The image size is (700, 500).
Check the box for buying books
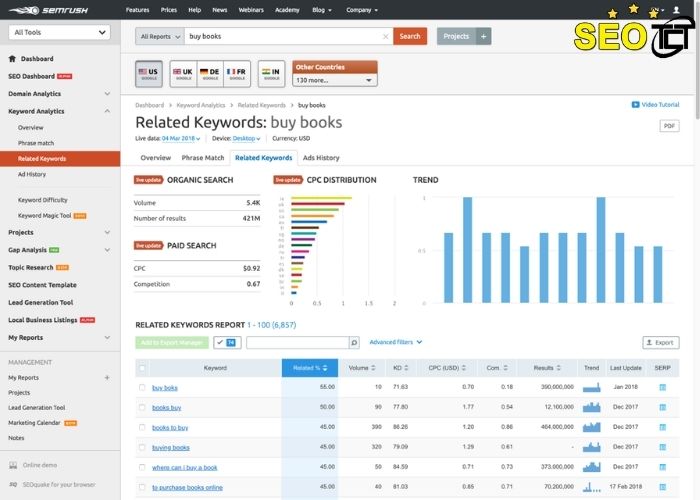click(142, 447)
